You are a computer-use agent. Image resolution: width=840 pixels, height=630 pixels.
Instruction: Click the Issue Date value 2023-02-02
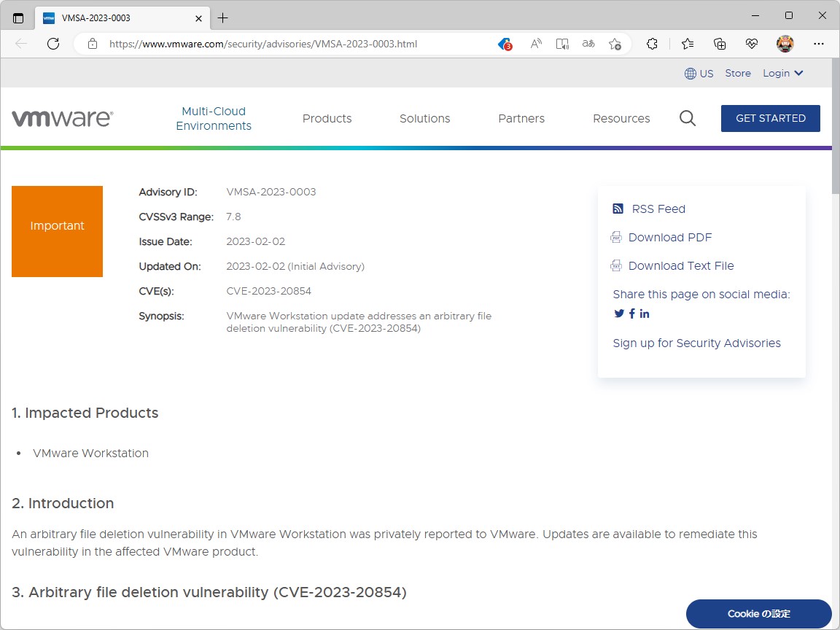pos(255,241)
